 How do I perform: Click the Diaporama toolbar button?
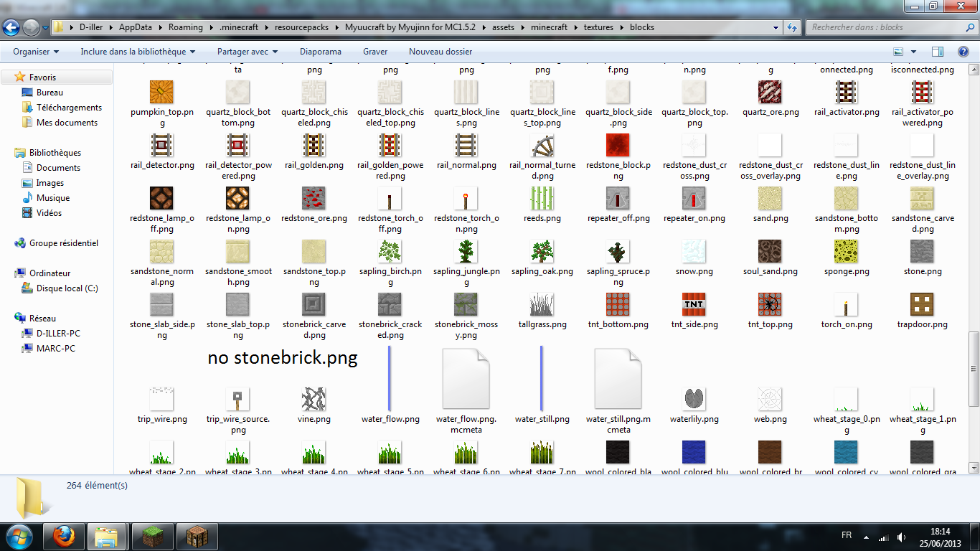[x=321, y=52]
